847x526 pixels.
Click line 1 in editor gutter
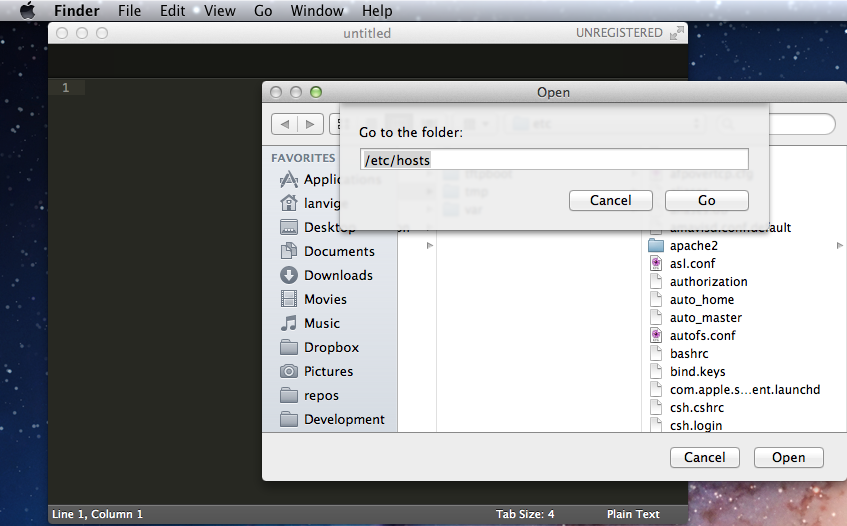tap(66, 87)
